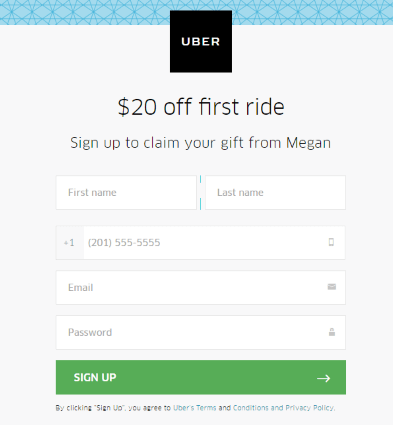The image size is (393, 425).
Task: Click the envelope icon in Email field
Action: (x=332, y=287)
